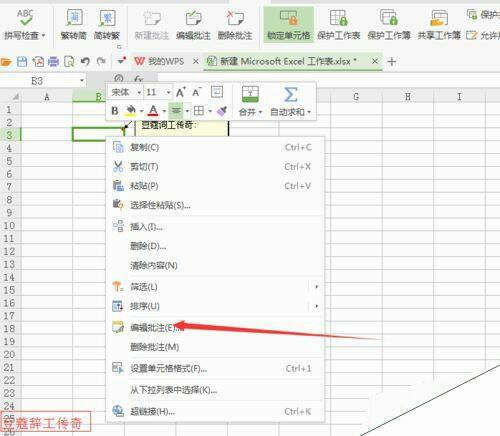Viewport: 500px width, 436px height.
Task: Open print preview from the quick toolbar
Action: tap(69, 62)
